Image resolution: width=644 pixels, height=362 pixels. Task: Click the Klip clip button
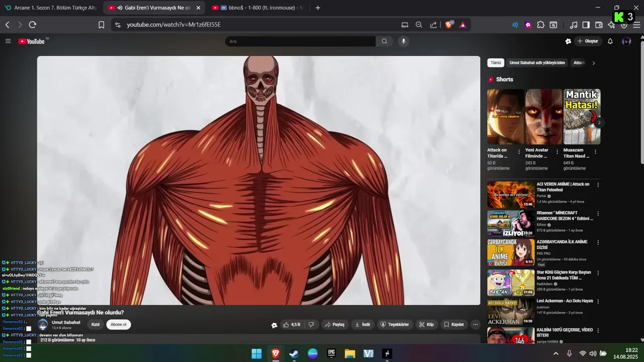[x=426, y=325]
